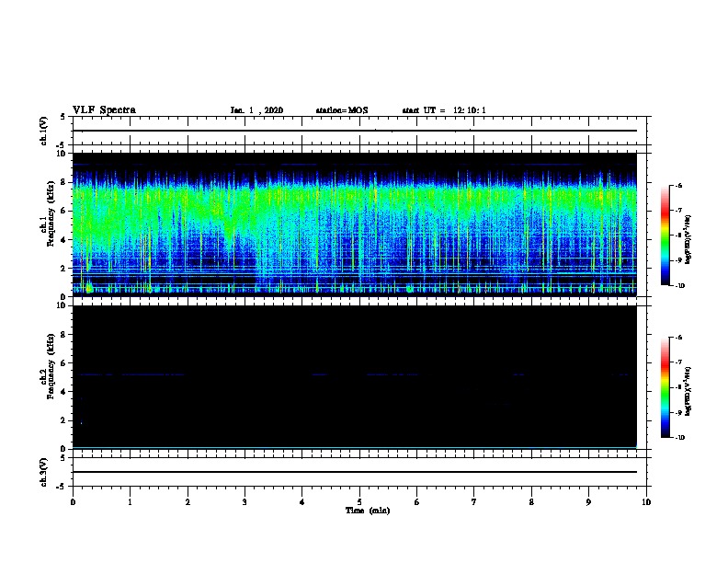Click the '-10' label on ch.2 color bar

(x=679, y=438)
